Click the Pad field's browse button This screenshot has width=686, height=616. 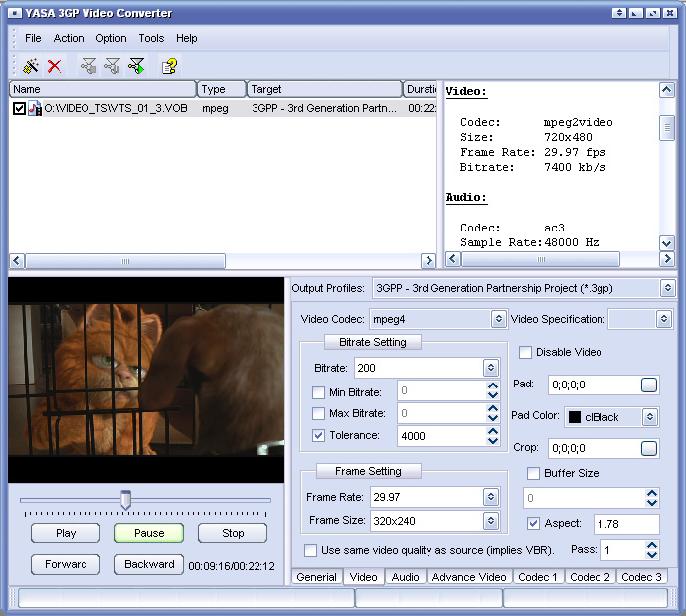point(649,385)
